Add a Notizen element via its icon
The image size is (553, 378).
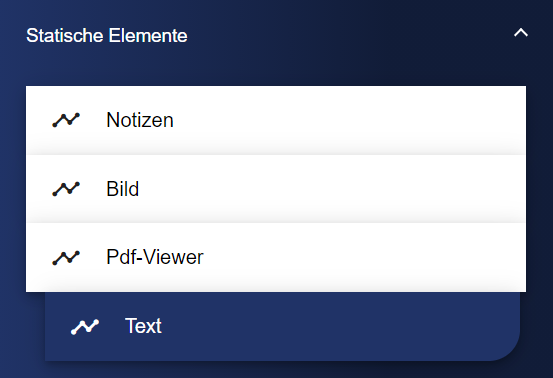(x=66, y=120)
